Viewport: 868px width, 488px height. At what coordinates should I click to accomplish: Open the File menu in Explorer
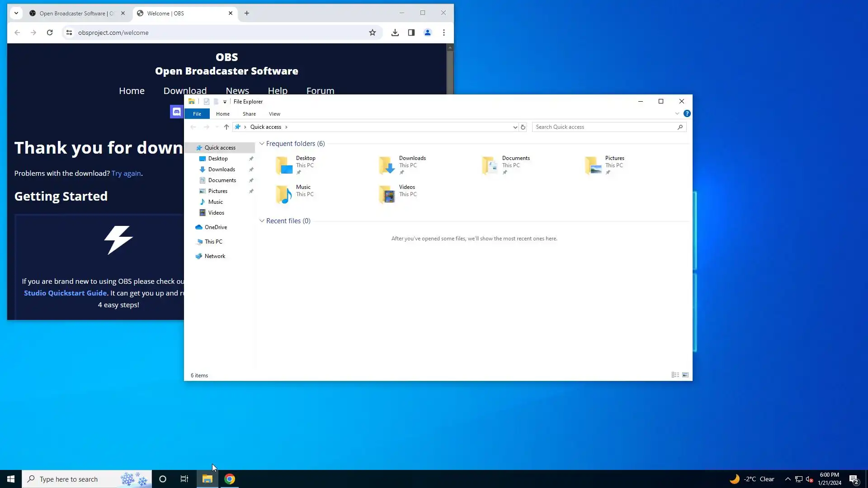197,114
